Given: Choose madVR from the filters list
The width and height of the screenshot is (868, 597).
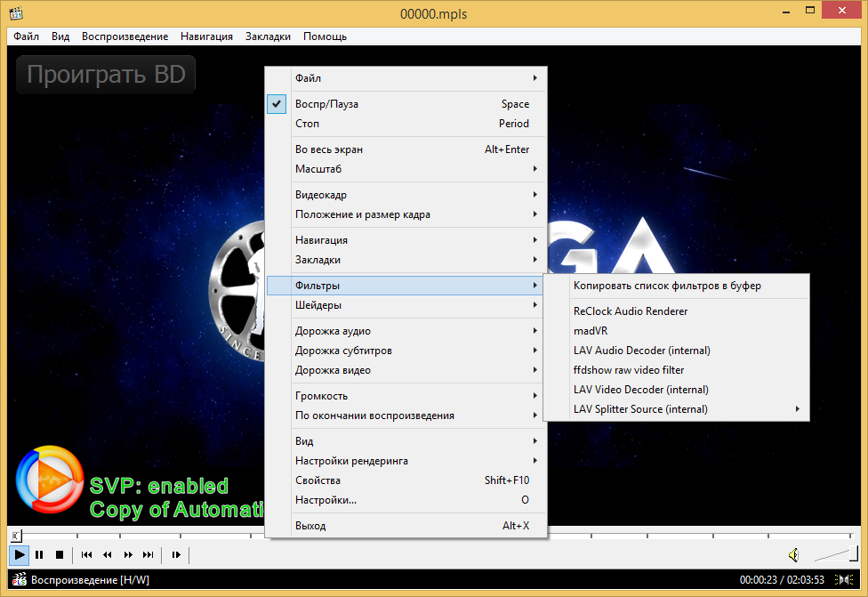Looking at the screenshot, I should [591, 331].
